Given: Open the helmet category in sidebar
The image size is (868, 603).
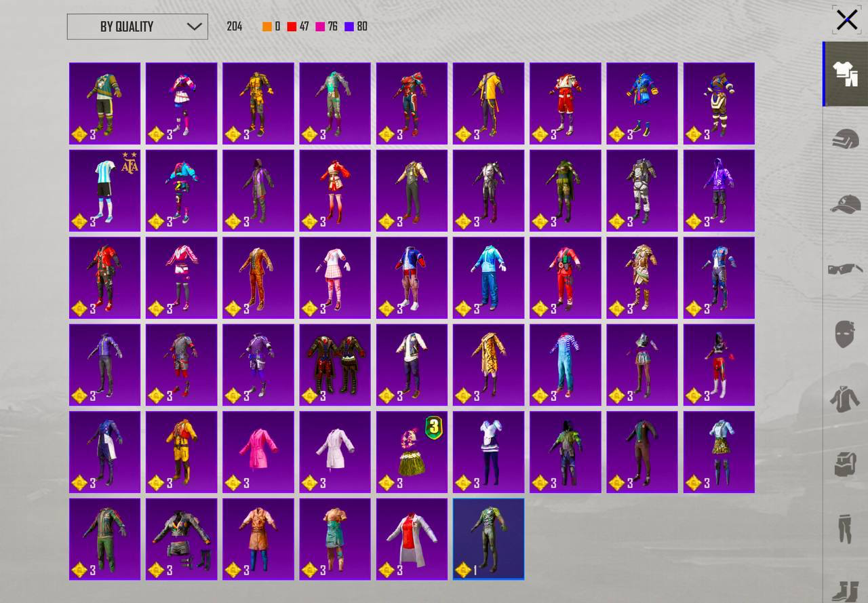Looking at the screenshot, I should [x=846, y=139].
